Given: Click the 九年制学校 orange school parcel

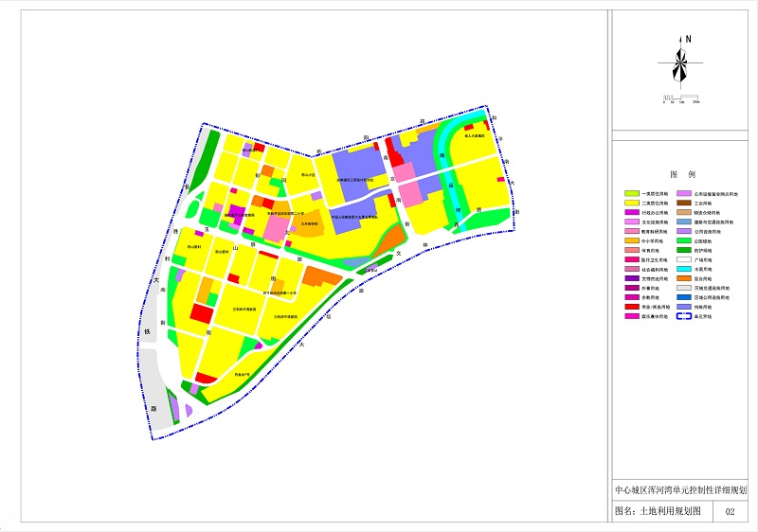Looking at the screenshot, I should (311, 224).
